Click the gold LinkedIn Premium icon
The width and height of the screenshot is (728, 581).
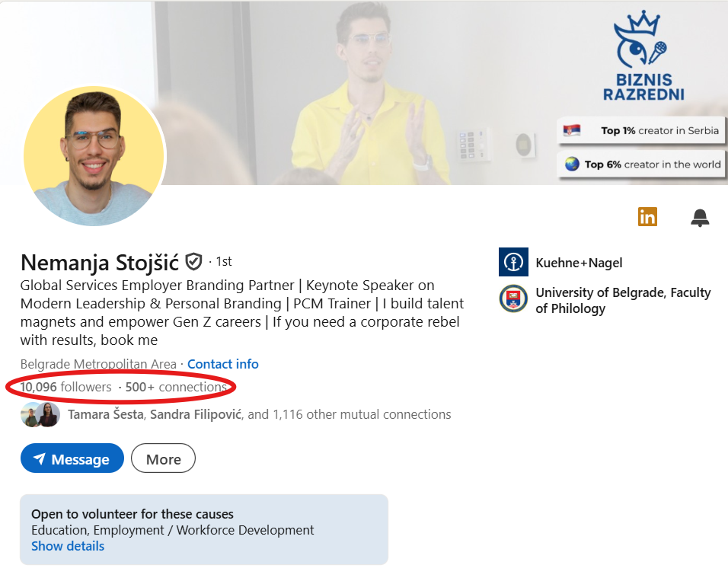coord(647,216)
